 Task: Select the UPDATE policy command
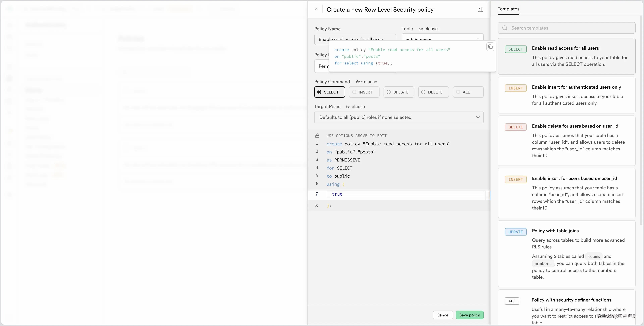(x=398, y=92)
